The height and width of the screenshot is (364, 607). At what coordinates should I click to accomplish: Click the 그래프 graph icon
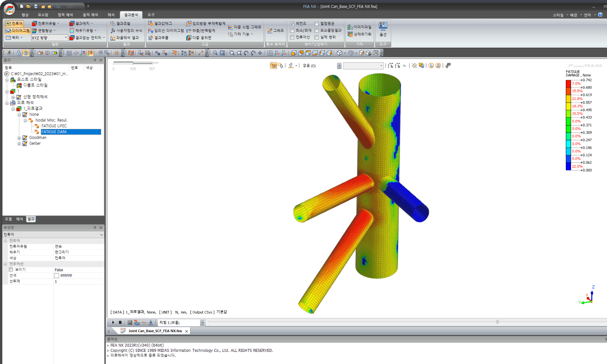[275, 31]
